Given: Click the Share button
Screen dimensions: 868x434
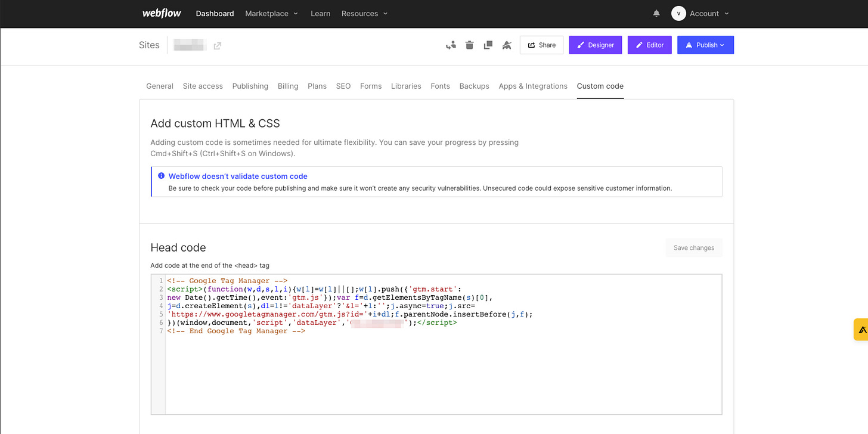Looking at the screenshot, I should (x=541, y=45).
